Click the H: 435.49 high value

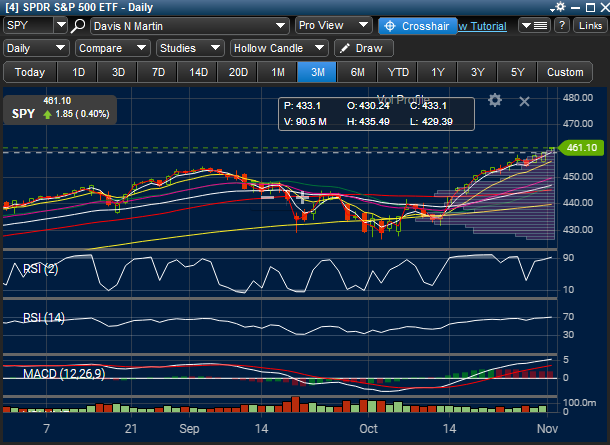click(368, 122)
